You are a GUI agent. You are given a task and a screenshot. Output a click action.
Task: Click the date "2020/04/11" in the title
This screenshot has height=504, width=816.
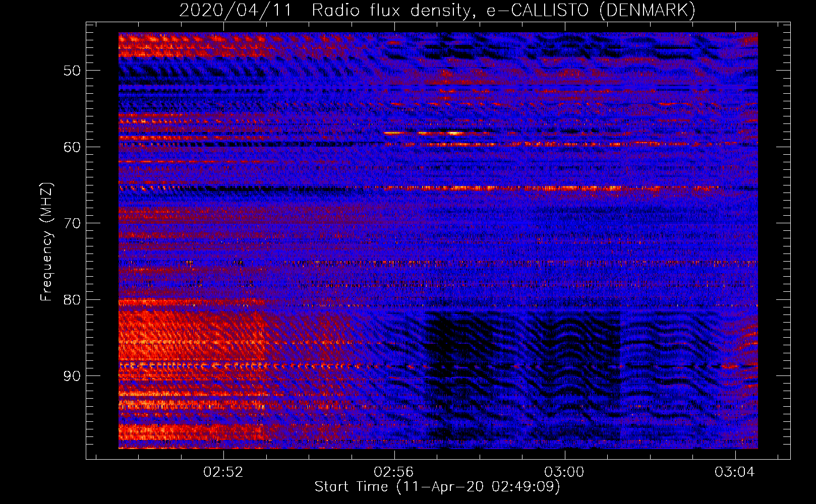[236, 11]
